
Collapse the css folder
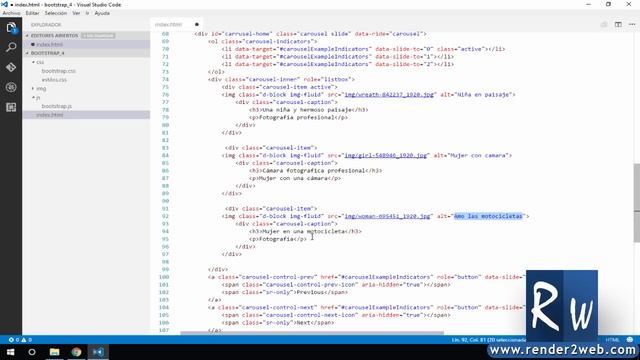(33, 62)
